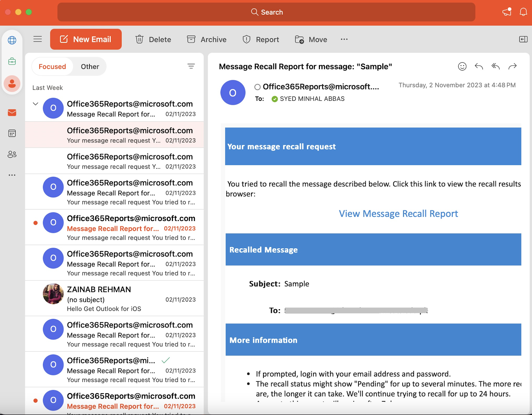Screen dimensions: 532x415
Task: Click the Delete label in toolbar
Action: click(160, 40)
